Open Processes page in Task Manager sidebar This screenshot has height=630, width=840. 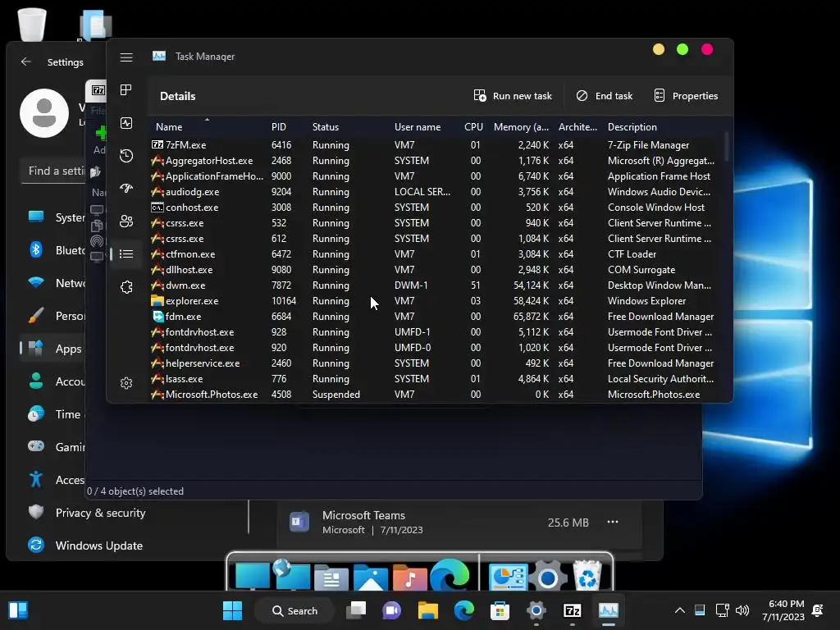(126, 90)
